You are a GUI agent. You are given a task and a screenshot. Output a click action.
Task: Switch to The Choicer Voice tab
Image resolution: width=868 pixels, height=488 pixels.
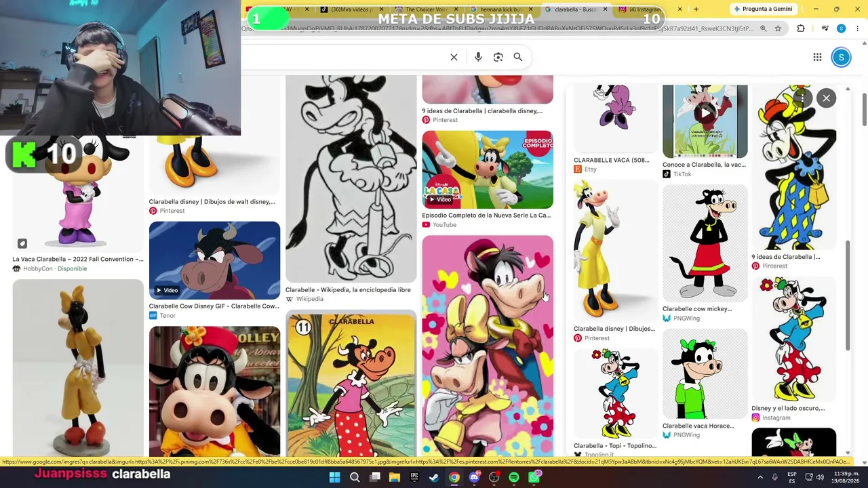tap(427, 9)
